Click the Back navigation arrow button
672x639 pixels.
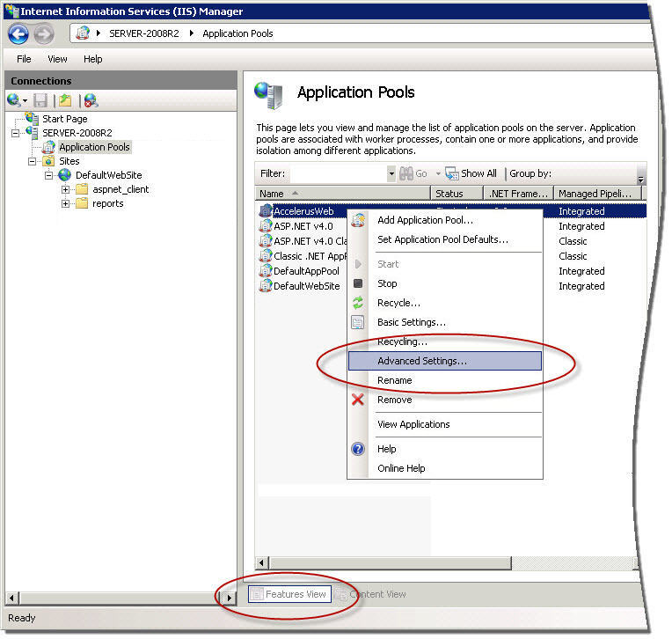point(18,33)
